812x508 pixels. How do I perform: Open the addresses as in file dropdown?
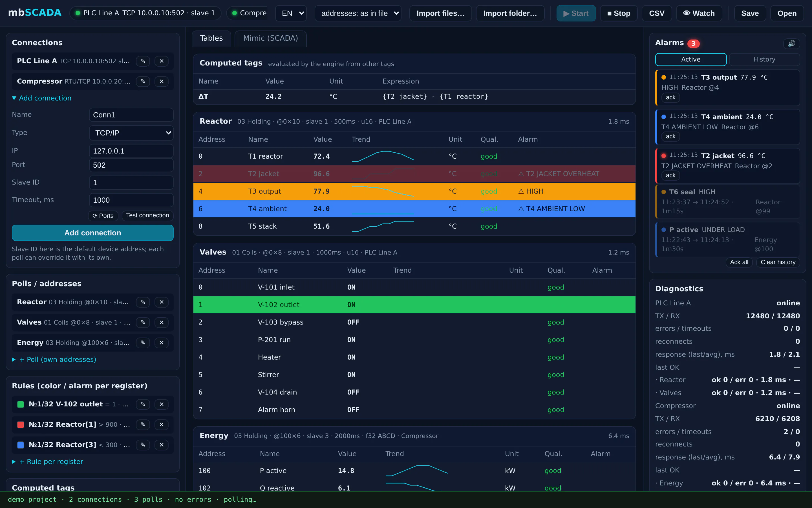[x=358, y=14]
